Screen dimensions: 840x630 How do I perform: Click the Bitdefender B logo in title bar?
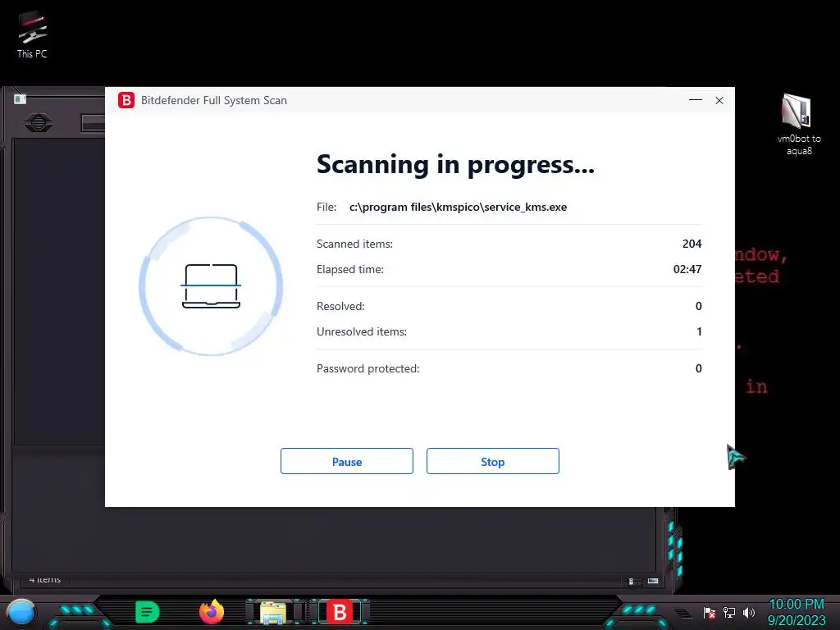point(126,100)
